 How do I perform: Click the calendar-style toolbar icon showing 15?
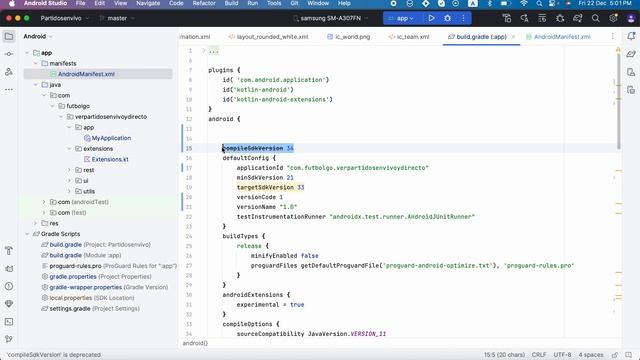tap(542, 18)
